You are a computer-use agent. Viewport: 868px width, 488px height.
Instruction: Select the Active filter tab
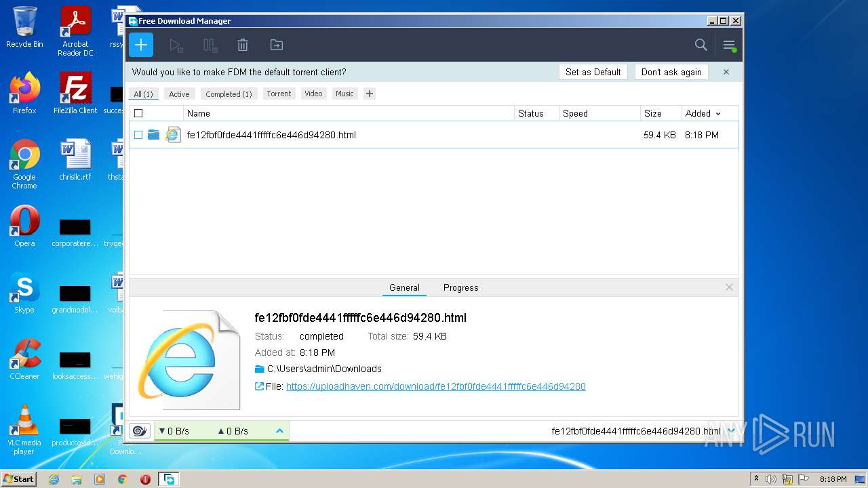point(180,94)
